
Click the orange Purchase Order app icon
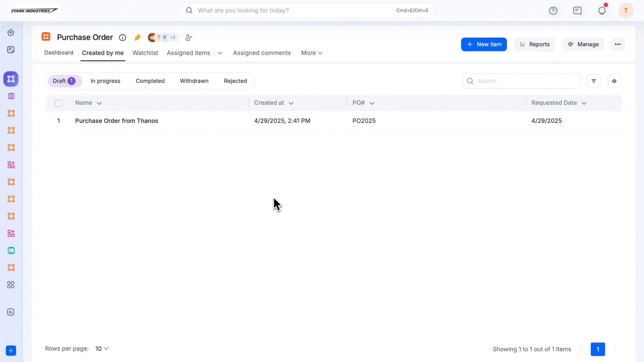click(x=46, y=37)
